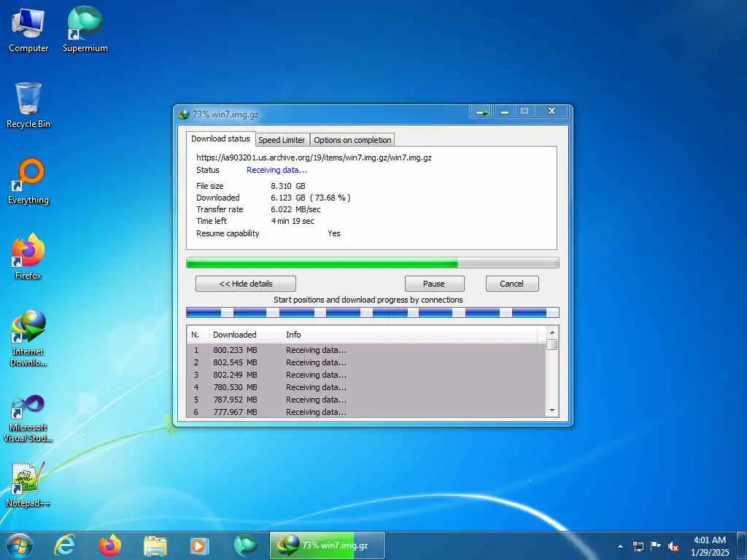
Task: Select connection row with 777.967 MB
Action: pyautogui.click(x=366, y=411)
